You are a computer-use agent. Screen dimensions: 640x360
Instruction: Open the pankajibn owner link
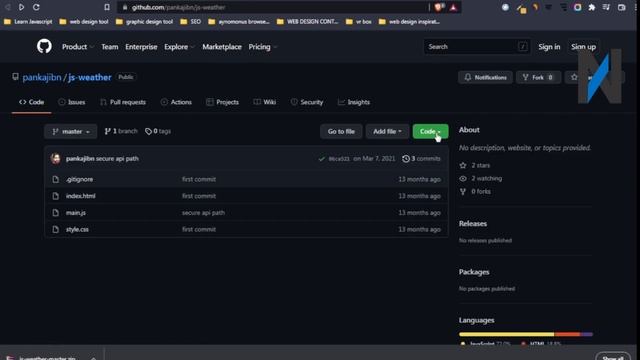(x=42, y=77)
